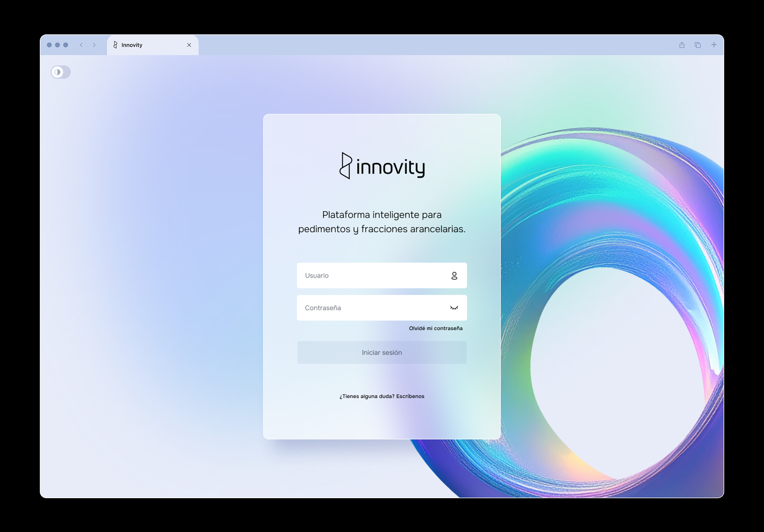Open the ¿Tienes alguna duda? Escríbenos link

[382, 396]
